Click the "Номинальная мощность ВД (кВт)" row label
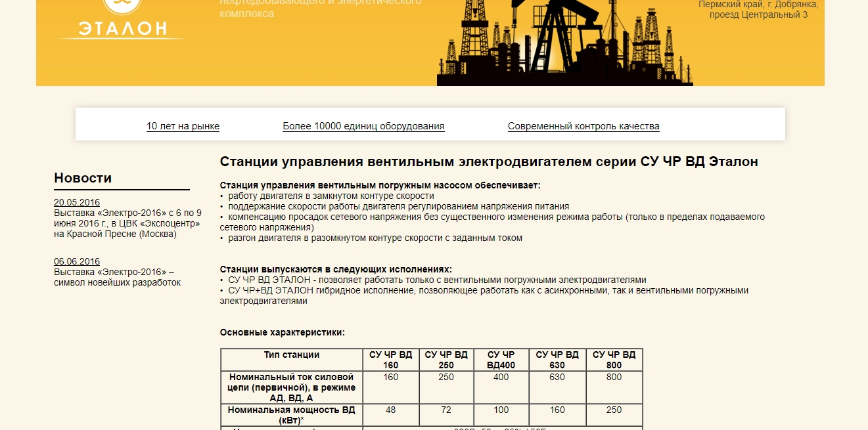Image resolution: width=868 pixels, height=430 pixels. coord(292,415)
